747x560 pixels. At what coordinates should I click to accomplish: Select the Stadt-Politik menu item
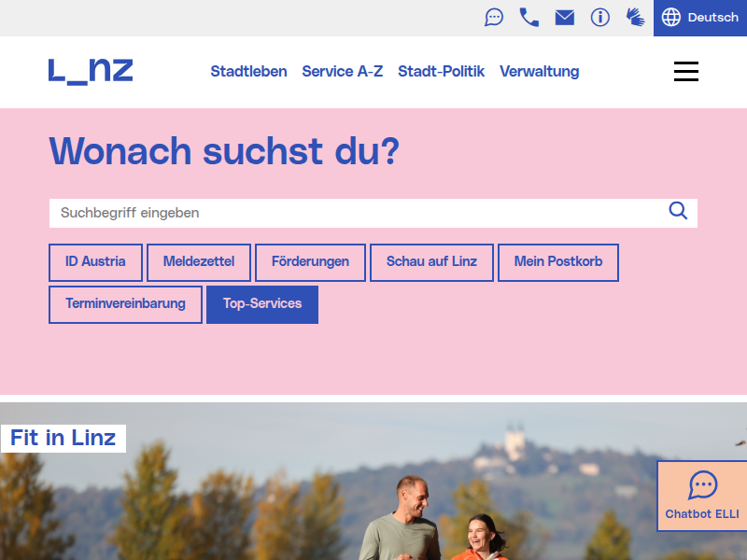(441, 72)
